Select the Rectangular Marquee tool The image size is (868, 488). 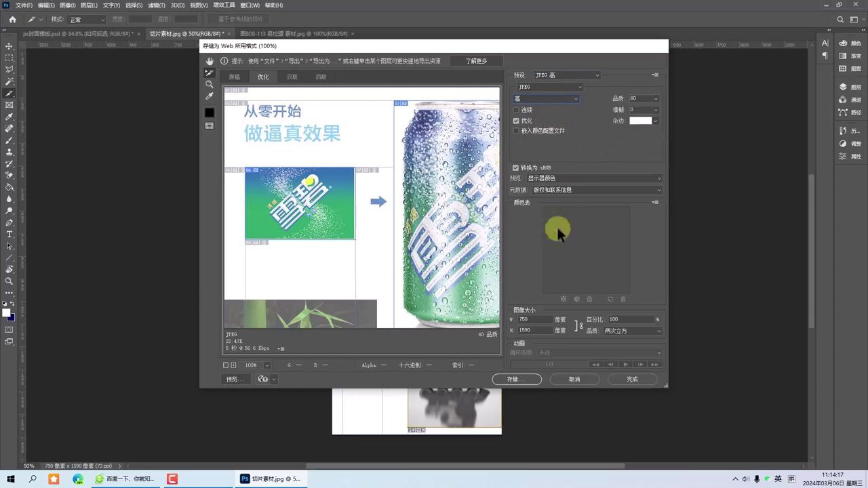(9, 58)
